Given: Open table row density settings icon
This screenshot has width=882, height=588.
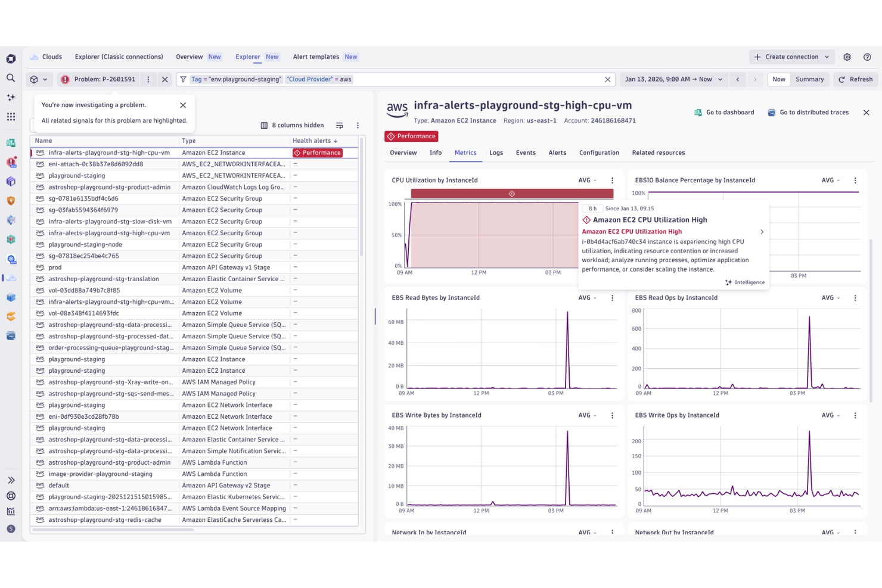Looking at the screenshot, I should pyautogui.click(x=339, y=126).
